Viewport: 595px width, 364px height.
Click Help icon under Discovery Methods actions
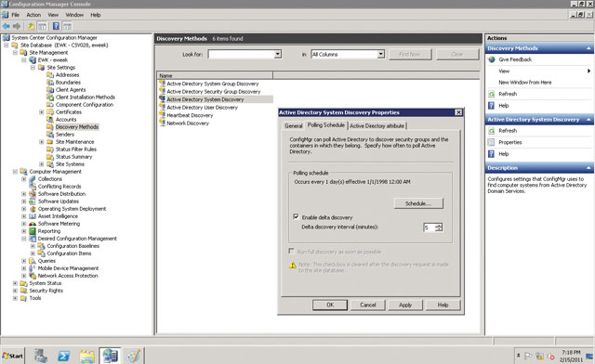click(492, 106)
